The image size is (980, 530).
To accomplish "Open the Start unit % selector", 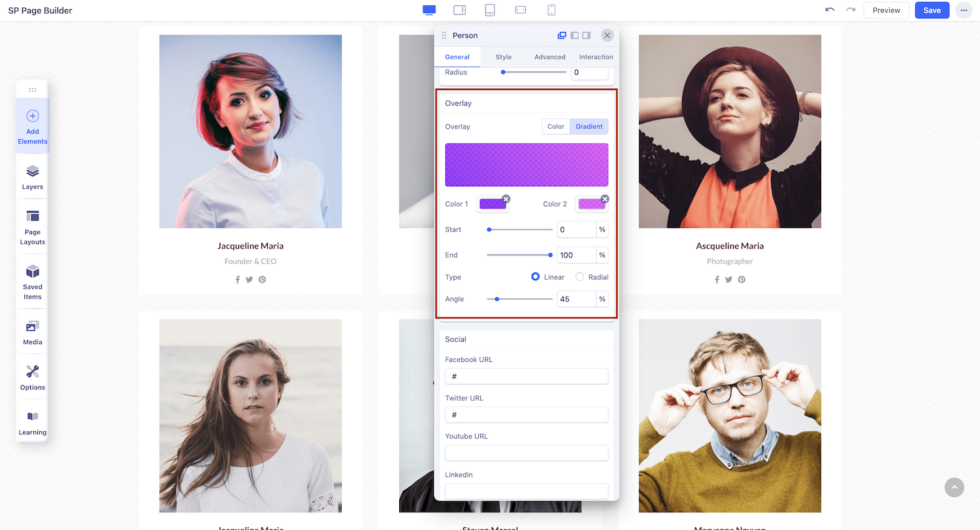I will point(602,229).
